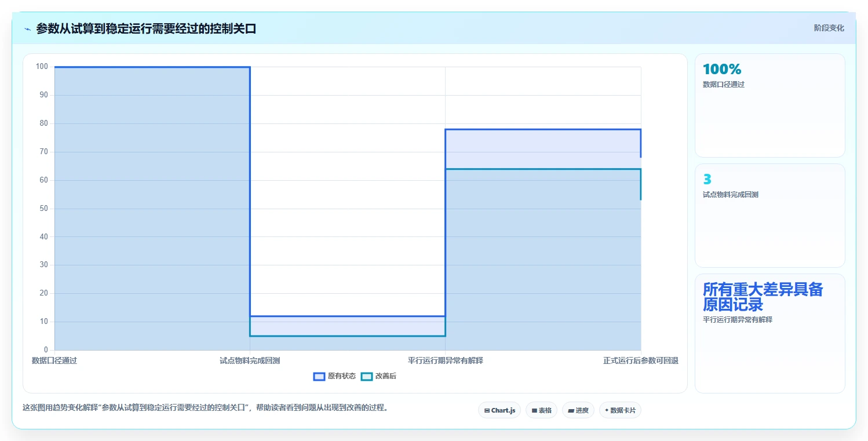Click the 所有重大差异具备原因记录 card headline
The height and width of the screenshot is (441, 868).
click(x=763, y=297)
